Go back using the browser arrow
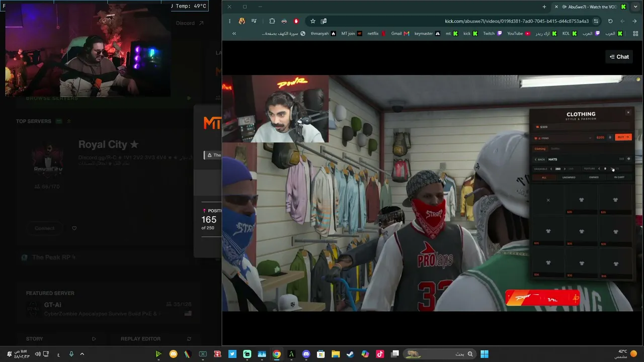The width and height of the screenshot is (644, 362). (634, 21)
